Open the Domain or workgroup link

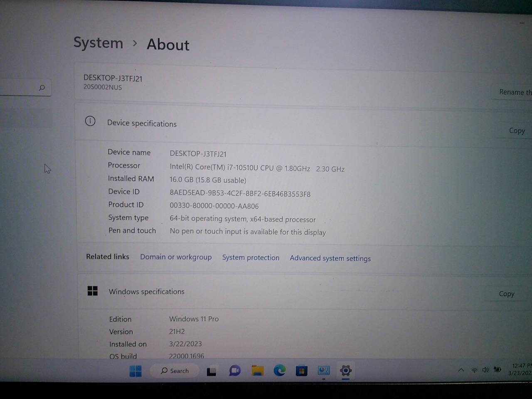point(176,257)
